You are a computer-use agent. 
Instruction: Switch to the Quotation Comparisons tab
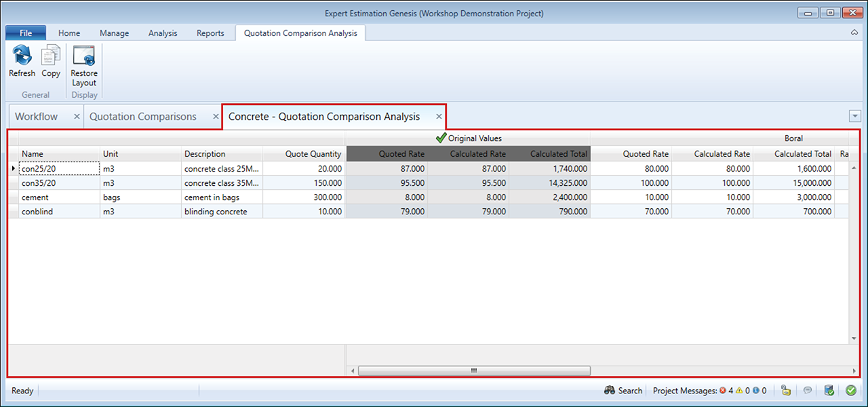[x=143, y=117]
